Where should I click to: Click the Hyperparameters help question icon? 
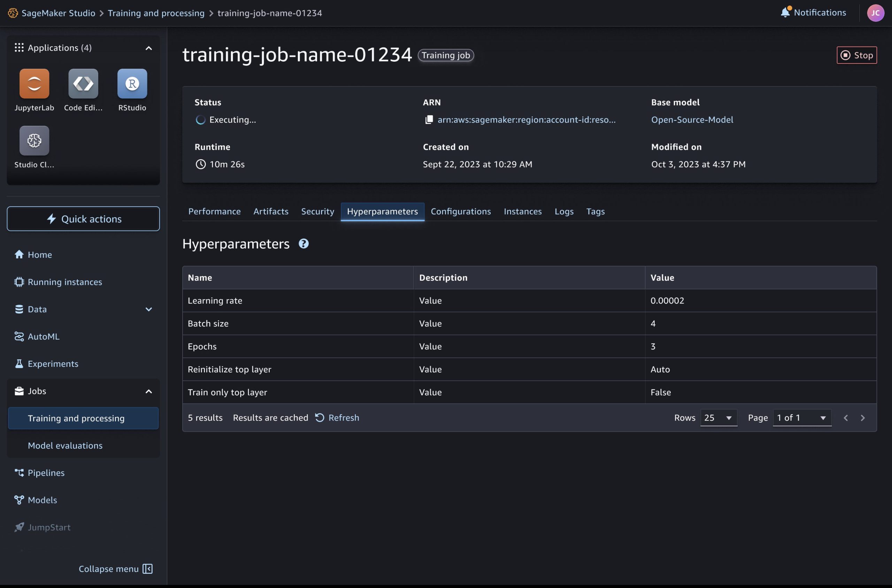[303, 244]
